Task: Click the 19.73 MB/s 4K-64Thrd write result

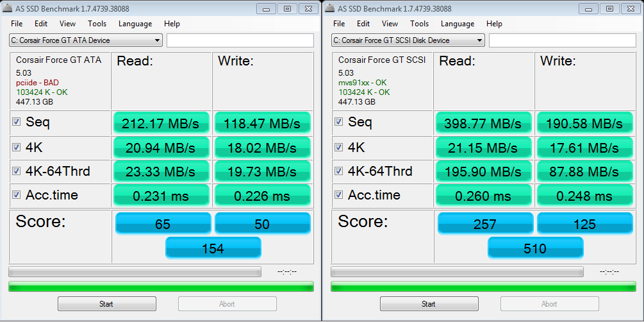Action: (x=263, y=172)
